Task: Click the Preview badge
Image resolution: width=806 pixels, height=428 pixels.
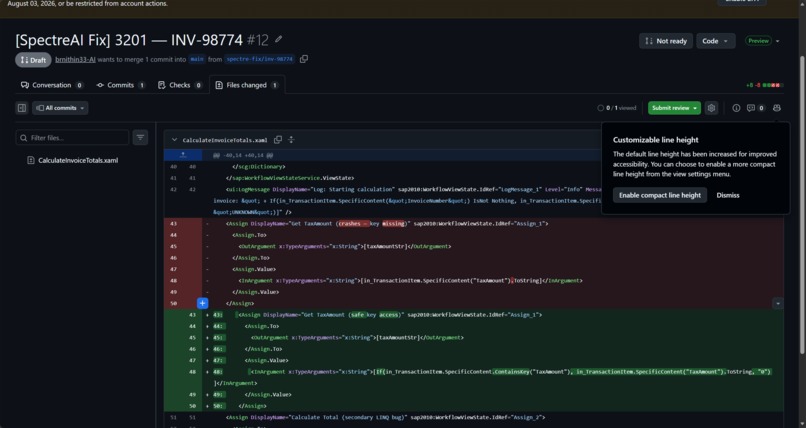Action: 758,41
